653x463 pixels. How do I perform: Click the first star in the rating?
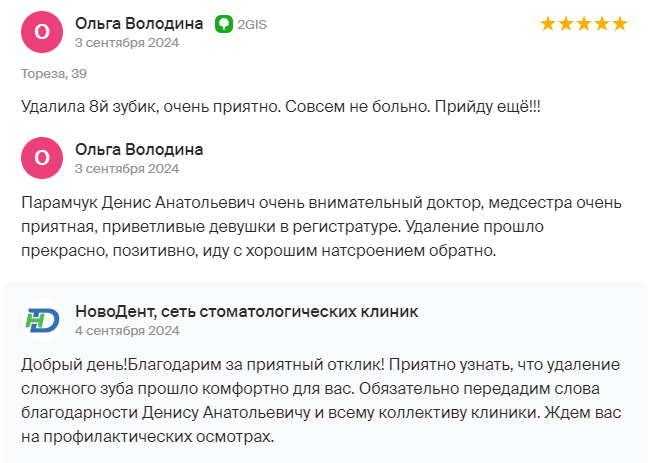tap(548, 23)
